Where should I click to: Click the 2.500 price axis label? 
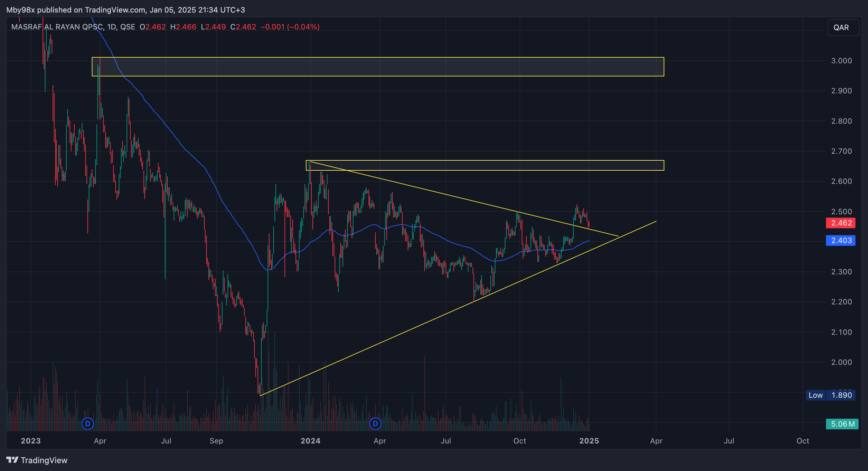(841, 211)
